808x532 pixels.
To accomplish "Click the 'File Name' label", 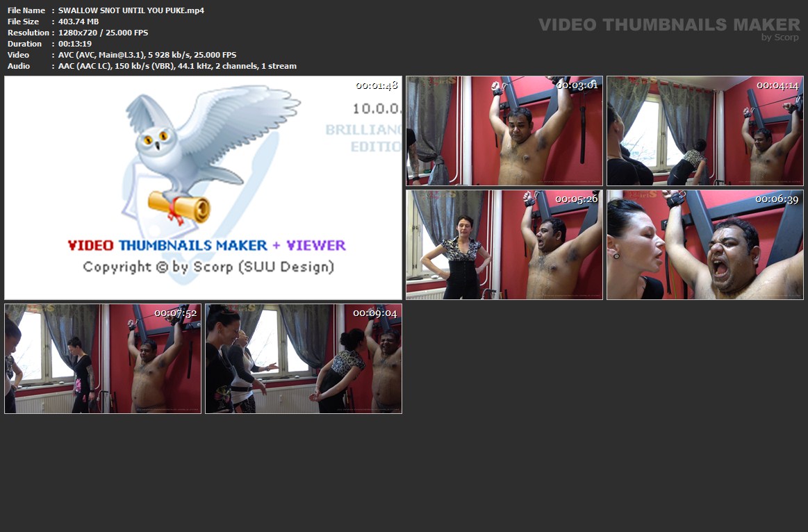I will [26, 10].
